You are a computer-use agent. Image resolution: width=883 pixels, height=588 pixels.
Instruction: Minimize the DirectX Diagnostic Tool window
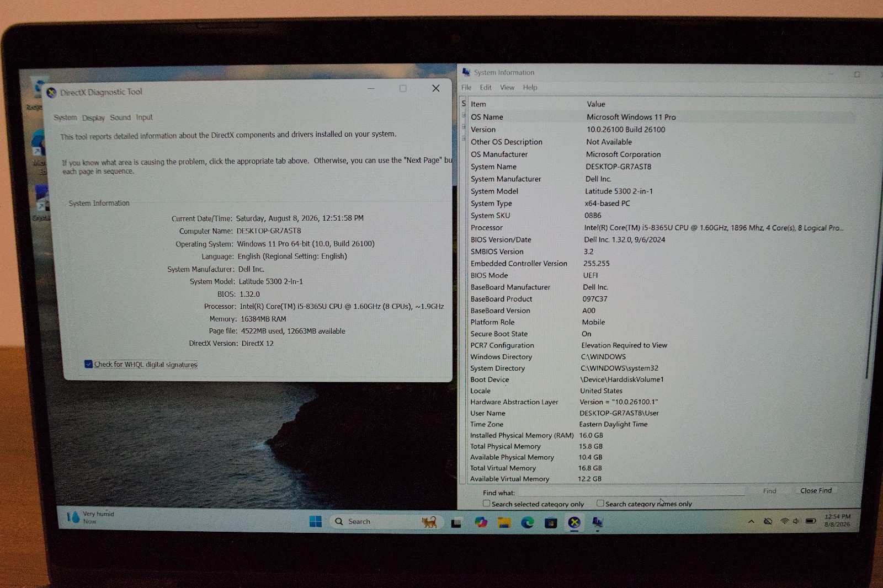[371, 88]
